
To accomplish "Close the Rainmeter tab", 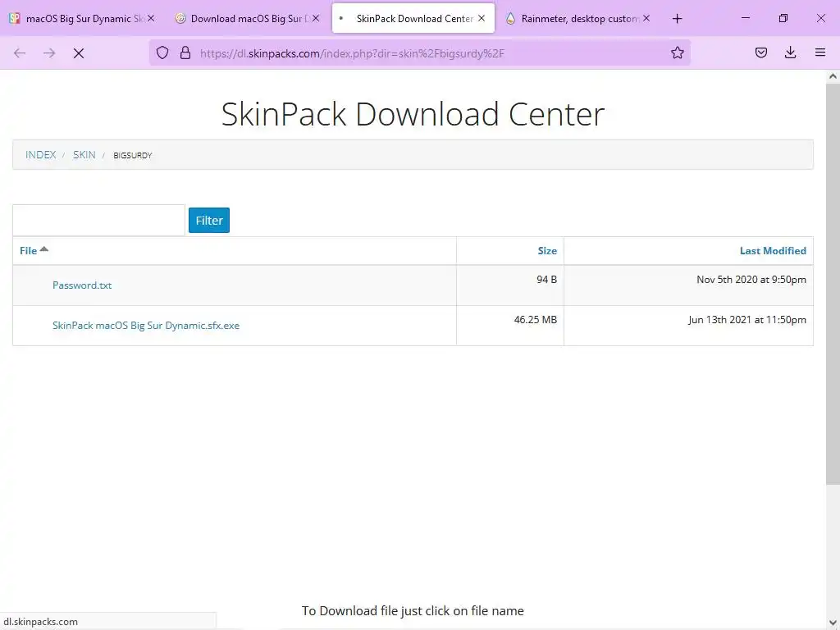I will click(646, 18).
